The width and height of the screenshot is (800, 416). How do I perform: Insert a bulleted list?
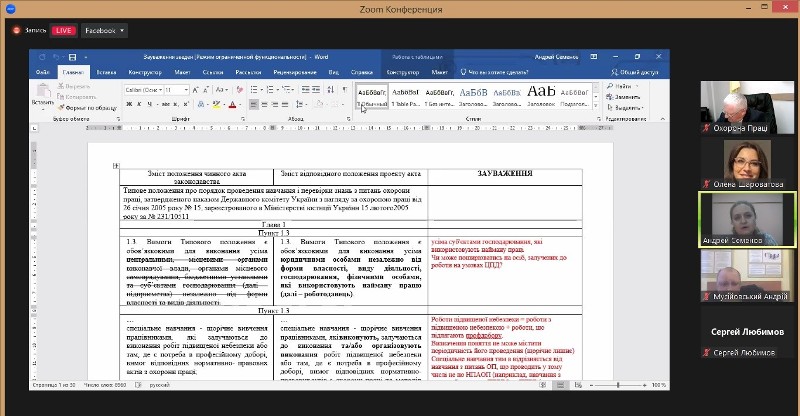(254, 90)
